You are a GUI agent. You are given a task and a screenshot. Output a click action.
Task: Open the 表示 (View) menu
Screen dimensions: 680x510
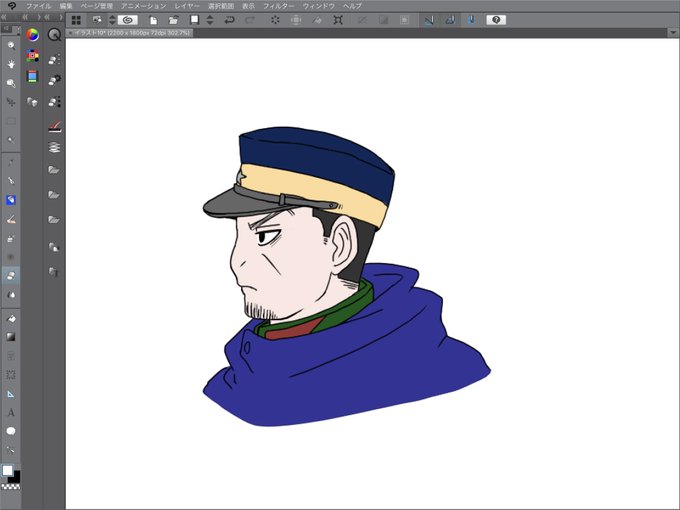[248, 6]
